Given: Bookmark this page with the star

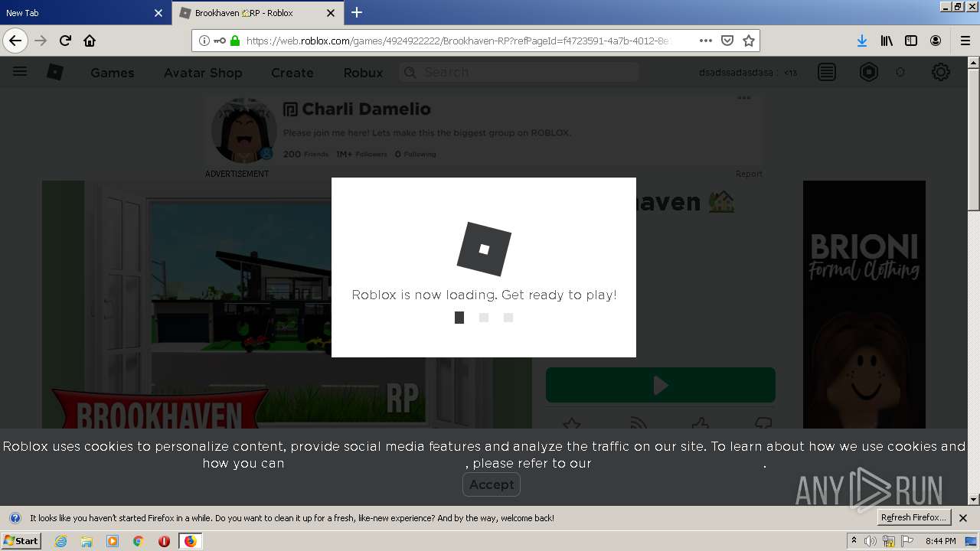Looking at the screenshot, I should click(749, 41).
